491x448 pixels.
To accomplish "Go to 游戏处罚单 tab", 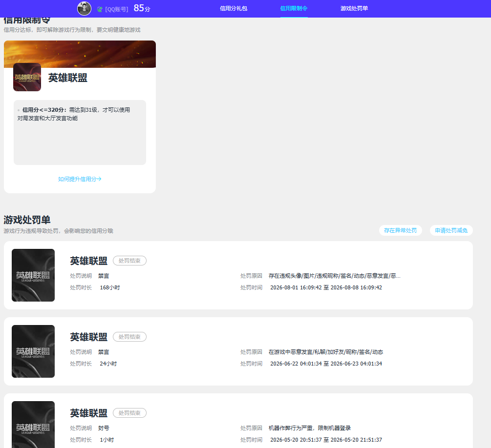I will tap(354, 8).
